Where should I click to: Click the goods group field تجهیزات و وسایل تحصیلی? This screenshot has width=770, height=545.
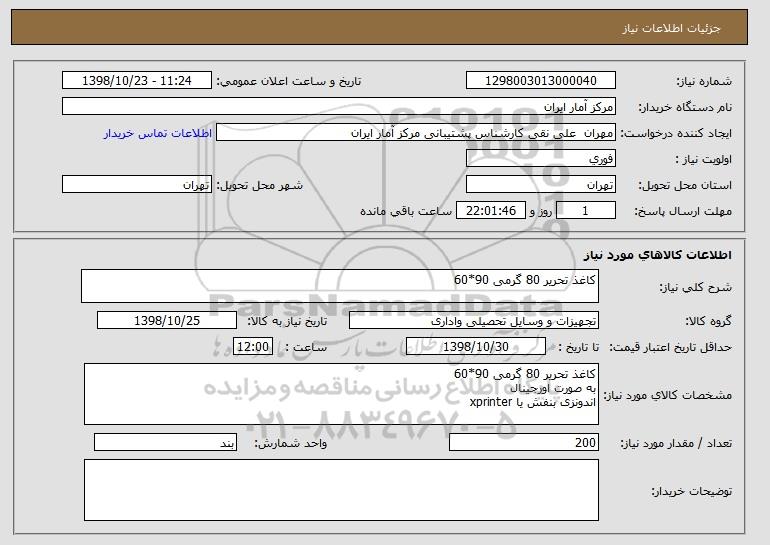pos(474,321)
